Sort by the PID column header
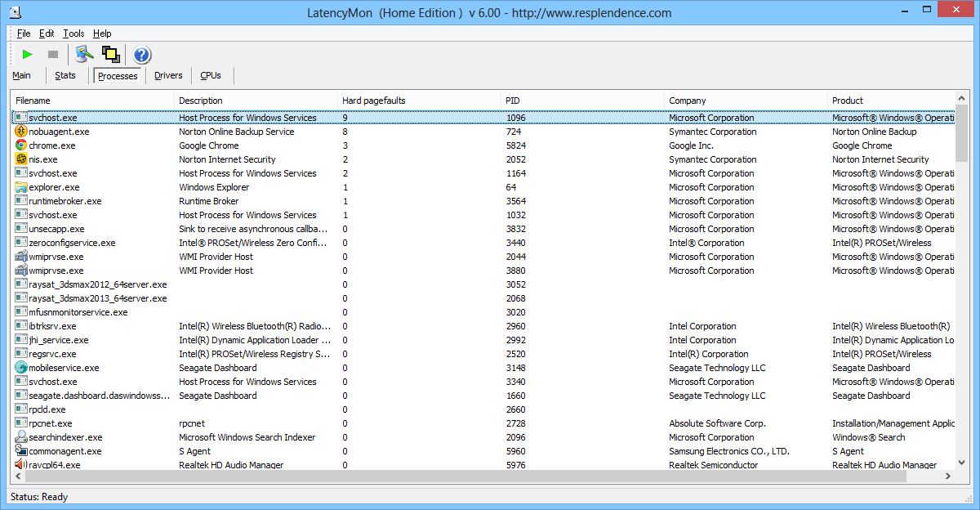This screenshot has height=510, width=980. (583, 101)
